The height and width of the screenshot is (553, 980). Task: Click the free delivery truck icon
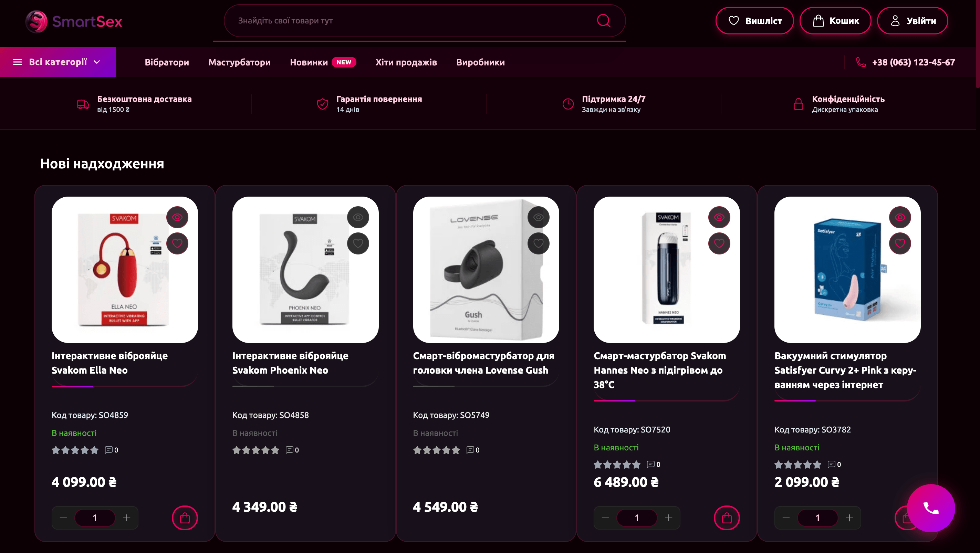pos(83,104)
